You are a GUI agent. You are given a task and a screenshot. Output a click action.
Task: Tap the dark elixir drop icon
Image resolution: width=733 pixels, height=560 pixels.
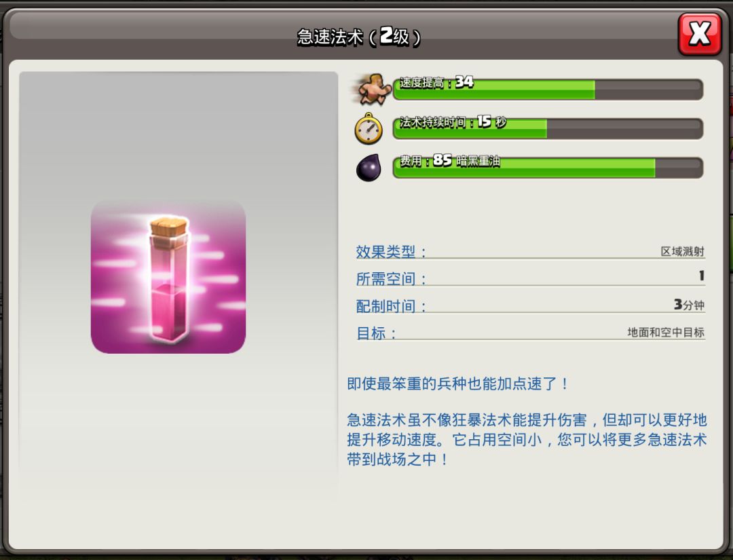[369, 168]
